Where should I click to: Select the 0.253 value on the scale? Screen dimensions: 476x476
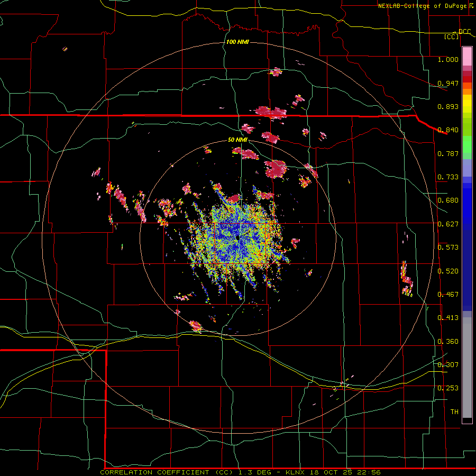tap(448, 388)
